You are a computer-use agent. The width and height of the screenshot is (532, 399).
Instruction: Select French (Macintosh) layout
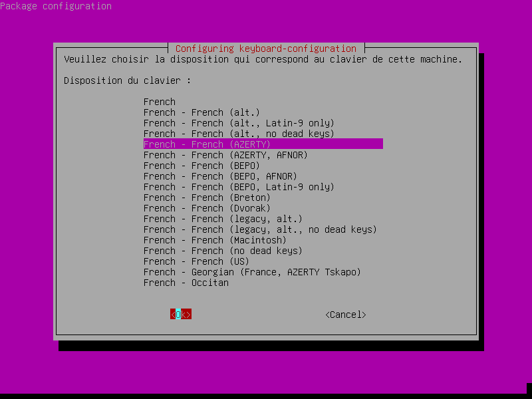pos(215,240)
